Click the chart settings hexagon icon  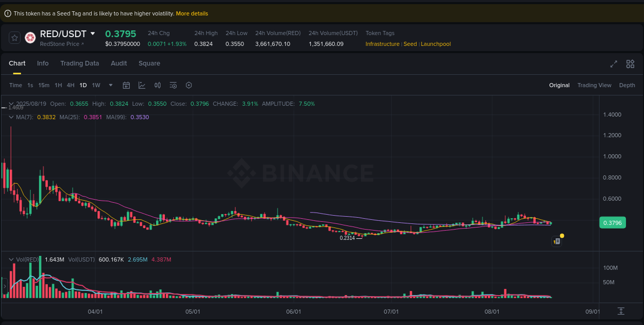[189, 85]
